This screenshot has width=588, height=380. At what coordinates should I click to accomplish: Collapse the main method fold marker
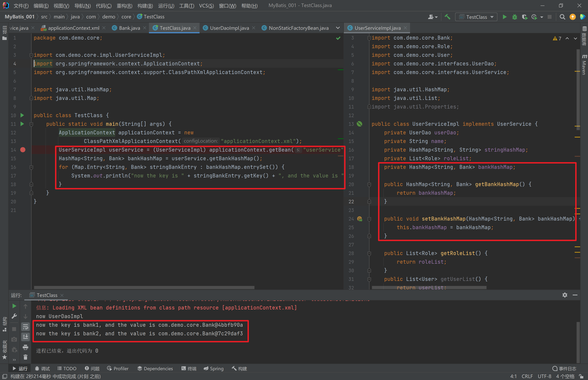pos(31,124)
